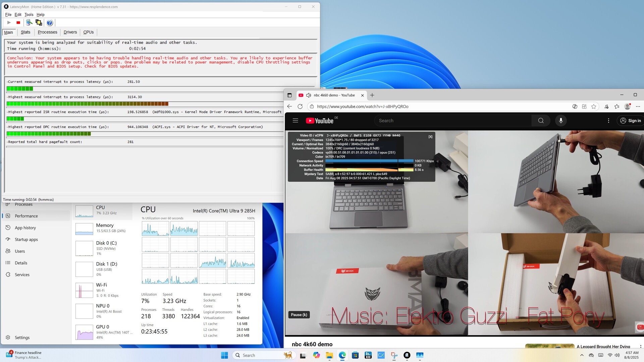The height and width of the screenshot is (362, 644).
Task: Open Microsoft Store from the taskbar
Action: pos(355,355)
